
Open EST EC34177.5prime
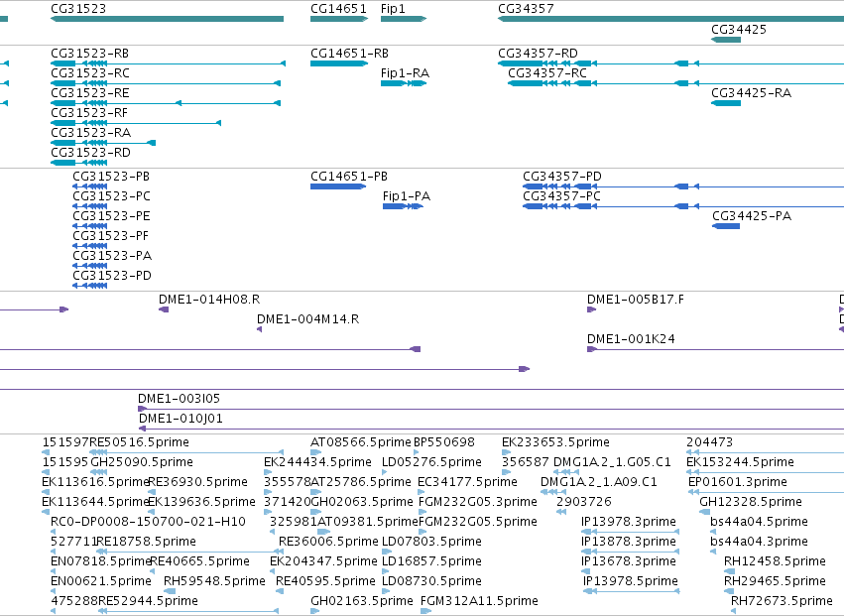pyautogui.click(x=422, y=492)
